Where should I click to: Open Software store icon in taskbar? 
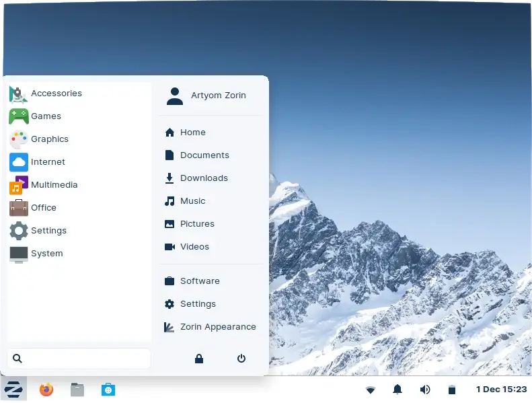pos(108,390)
